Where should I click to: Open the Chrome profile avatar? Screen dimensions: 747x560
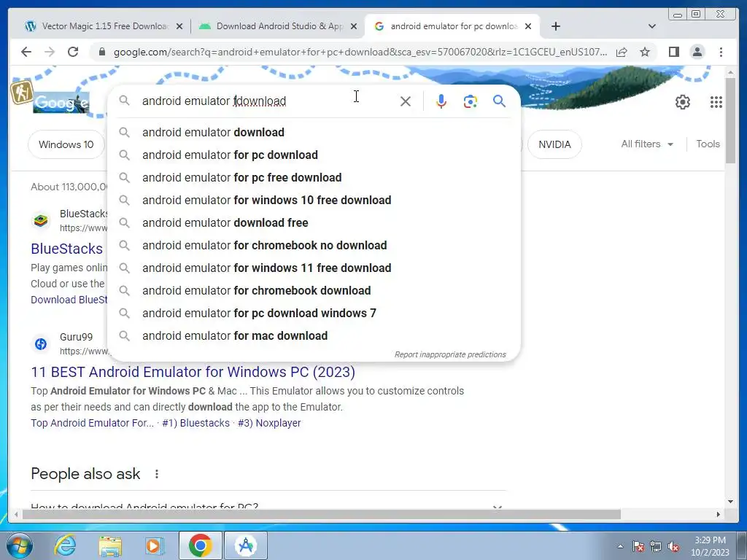(697, 52)
